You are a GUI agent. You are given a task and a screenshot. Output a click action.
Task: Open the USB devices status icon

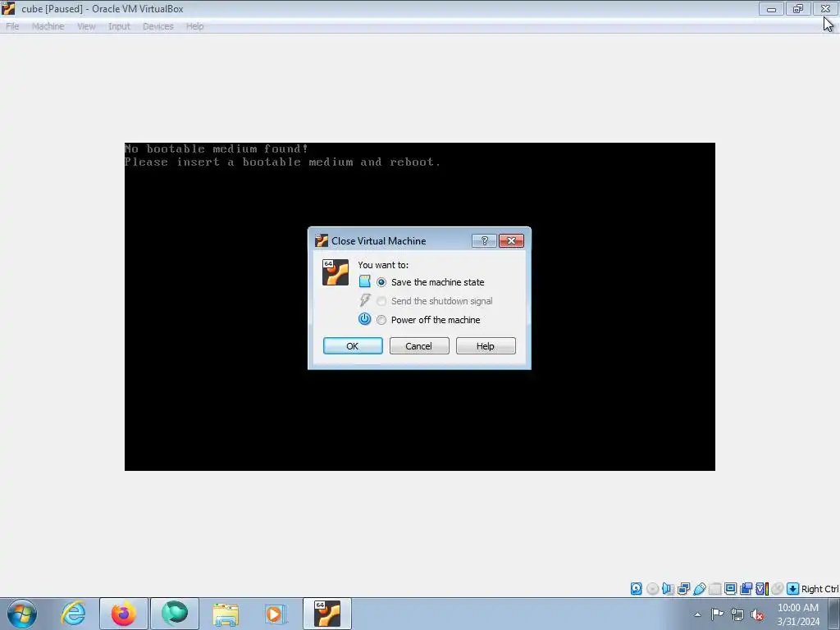tap(699, 589)
